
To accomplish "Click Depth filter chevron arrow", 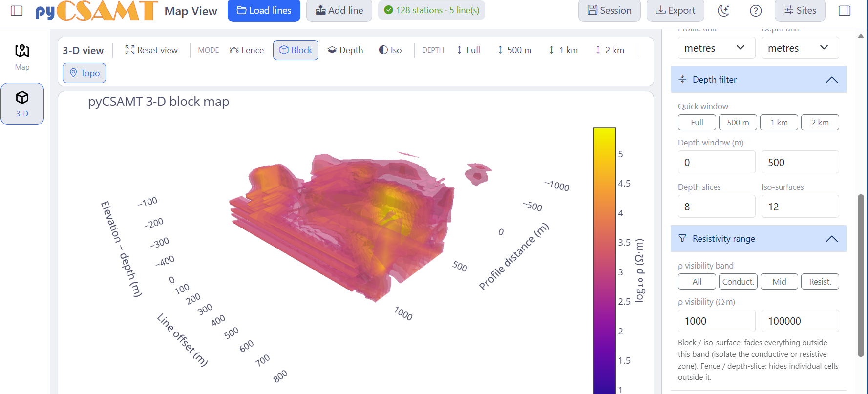I will click(832, 80).
